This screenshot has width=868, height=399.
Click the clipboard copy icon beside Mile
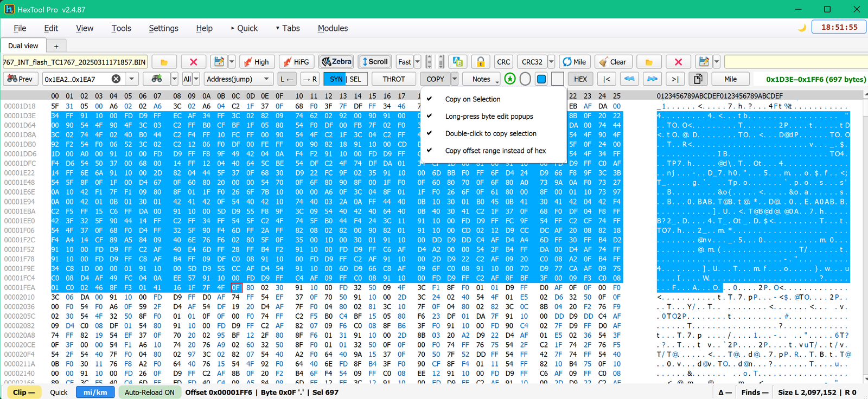[x=698, y=79]
